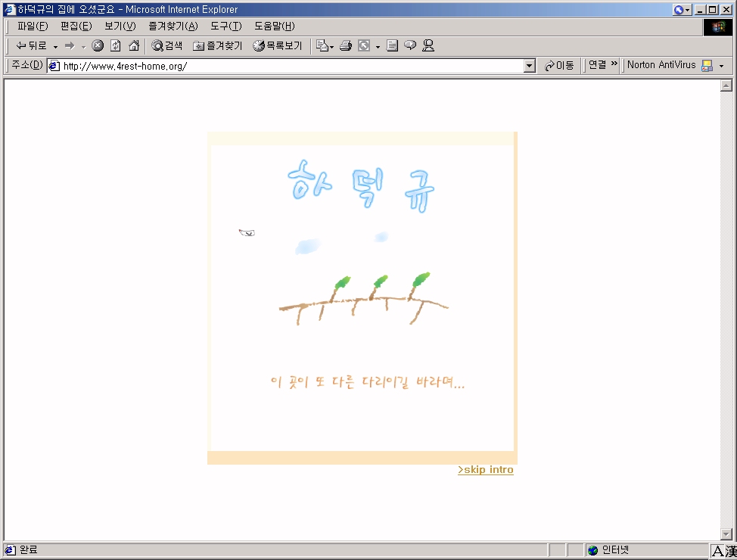Click the Refresh page icon

pos(115,46)
